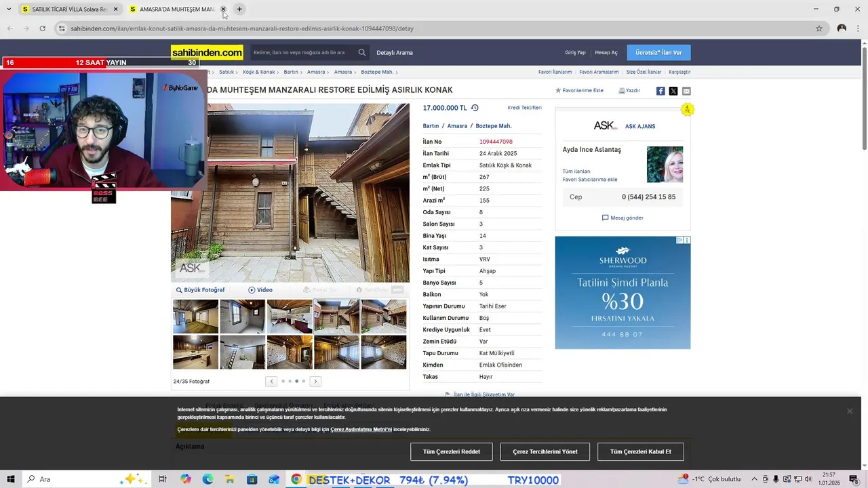This screenshot has width=868, height=488.
Task: Open the tab search chevron at top-left
Action: click(9, 9)
